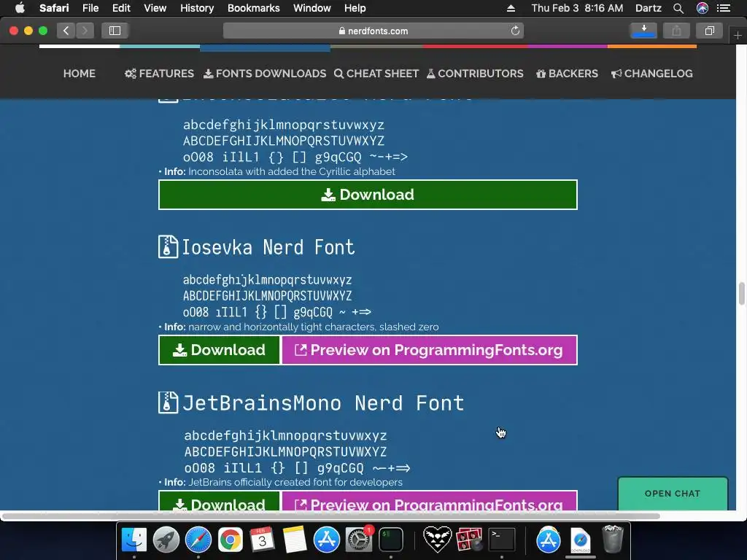Go to the FEATURES section
This screenshot has width=747, height=560.
click(159, 74)
